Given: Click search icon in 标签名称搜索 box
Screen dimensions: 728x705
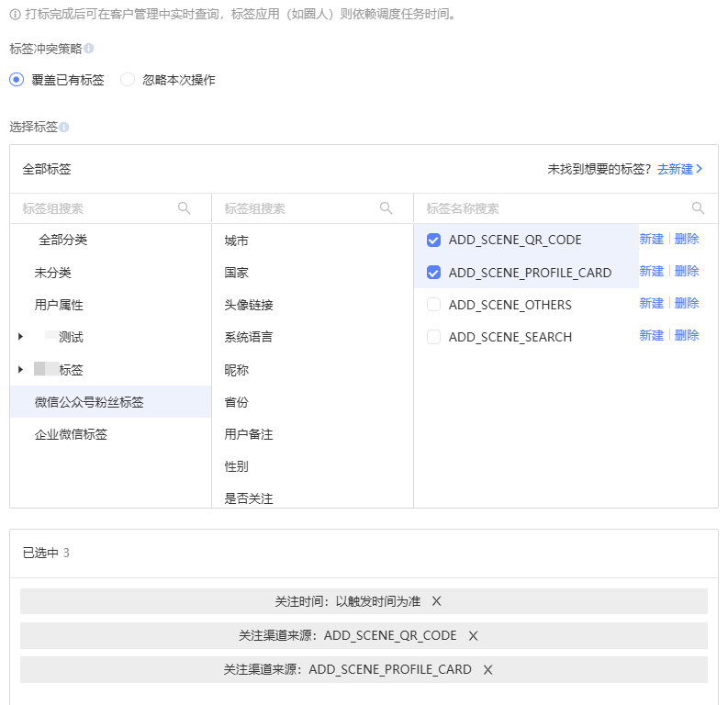Looking at the screenshot, I should (x=699, y=208).
